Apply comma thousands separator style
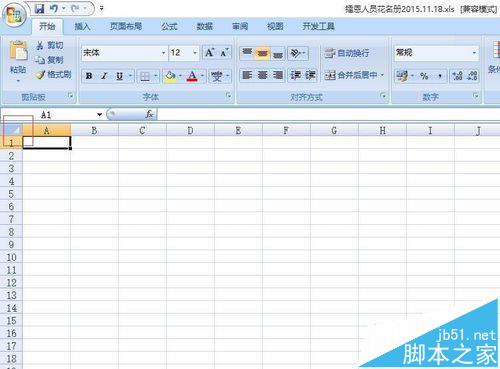This screenshot has width=500, height=369. point(440,77)
